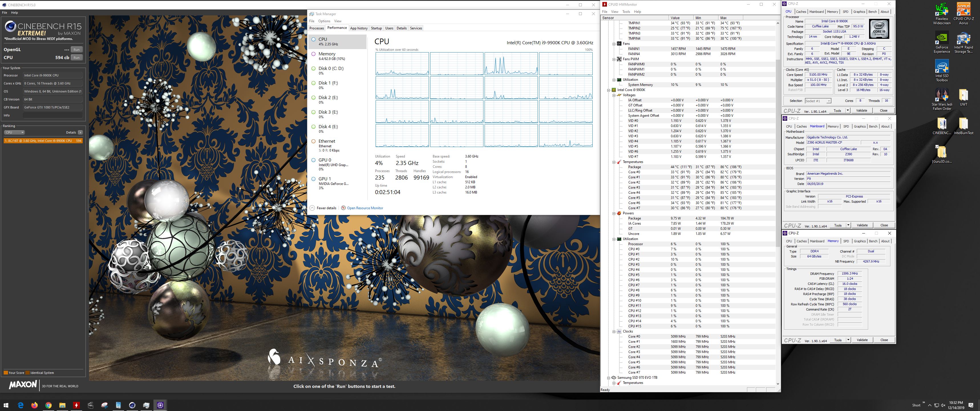The width and height of the screenshot is (980, 411).
Task: Select CPU in Task Manager sidebar
Action: [x=338, y=41]
